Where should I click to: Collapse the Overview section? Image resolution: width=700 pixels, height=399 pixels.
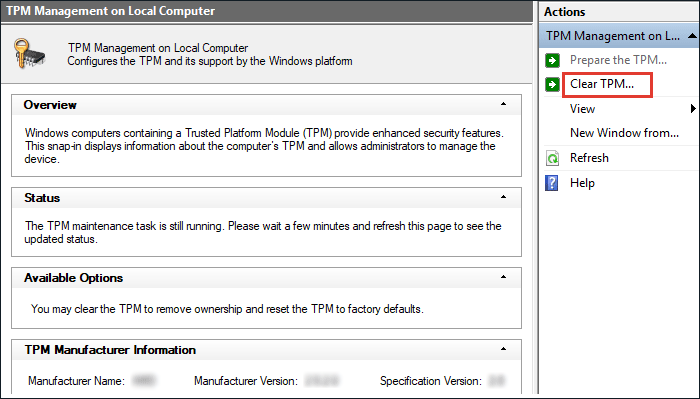(x=504, y=104)
